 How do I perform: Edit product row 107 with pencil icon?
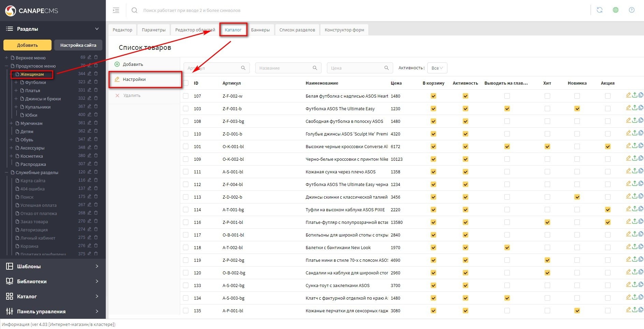pos(628,95)
